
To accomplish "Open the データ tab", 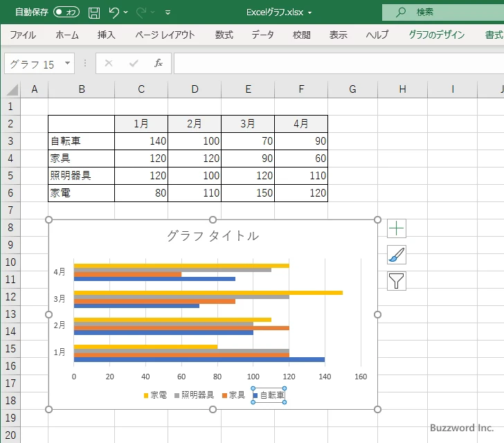I will pyautogui.click(x=262, y=35).
